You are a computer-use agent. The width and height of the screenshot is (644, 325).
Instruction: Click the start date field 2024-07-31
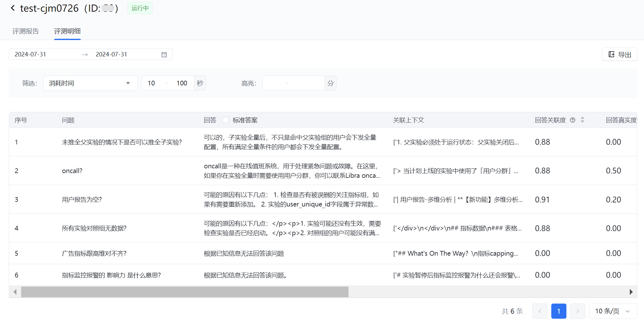(x=31, y=54)
